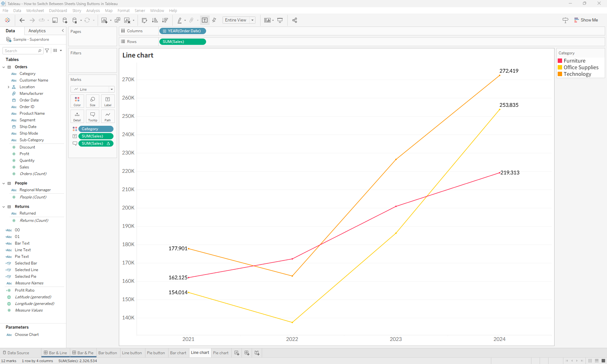Sort the view ascending using the toolbar icon
607x364 pixels.
tap(155, 20)
